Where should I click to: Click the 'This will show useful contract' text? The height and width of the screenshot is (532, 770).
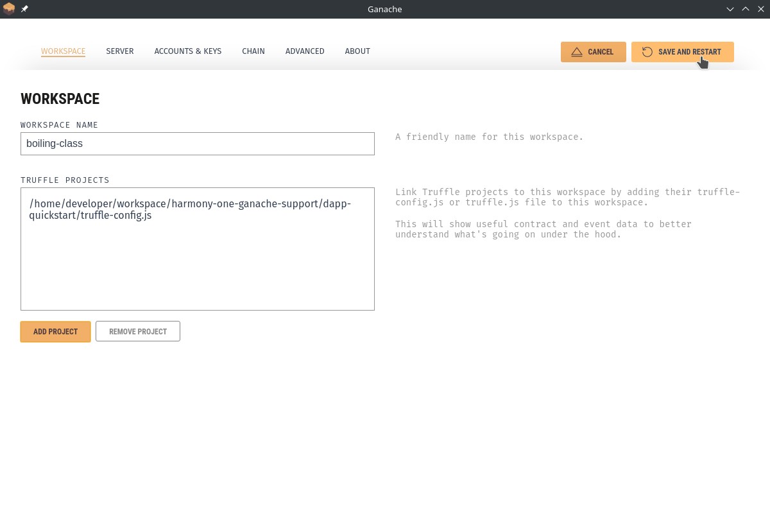[x=543, y=229]
